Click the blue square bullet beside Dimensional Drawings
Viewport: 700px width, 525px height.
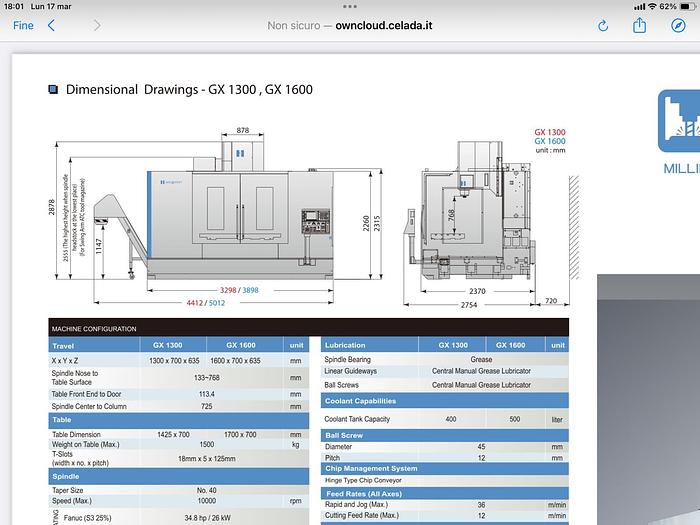tap(53, 89)
